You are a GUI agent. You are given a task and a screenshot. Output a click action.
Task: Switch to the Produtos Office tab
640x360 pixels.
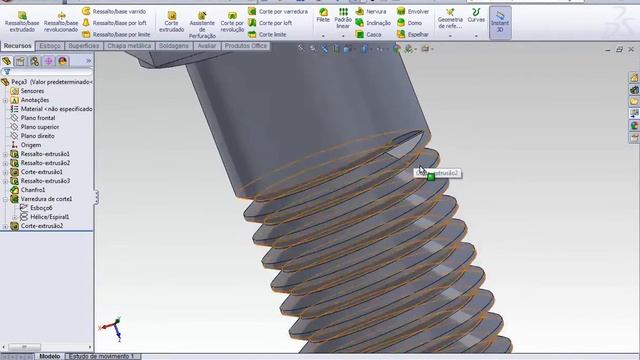point(246,46)
